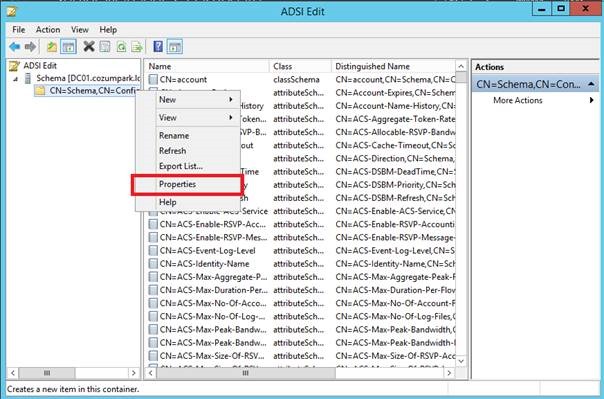Click the Forward arrow toolbar icon
Screen dimensions: 604x399
click(30, 47)
